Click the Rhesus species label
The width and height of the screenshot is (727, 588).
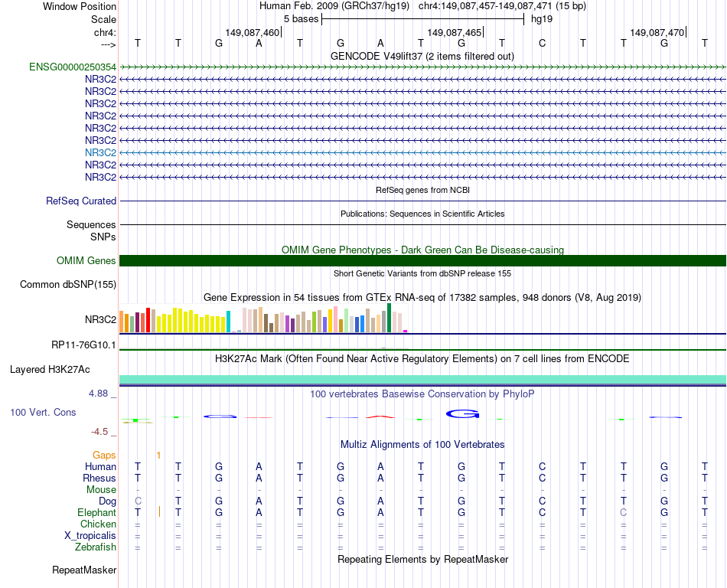click(x=99, y=478)
